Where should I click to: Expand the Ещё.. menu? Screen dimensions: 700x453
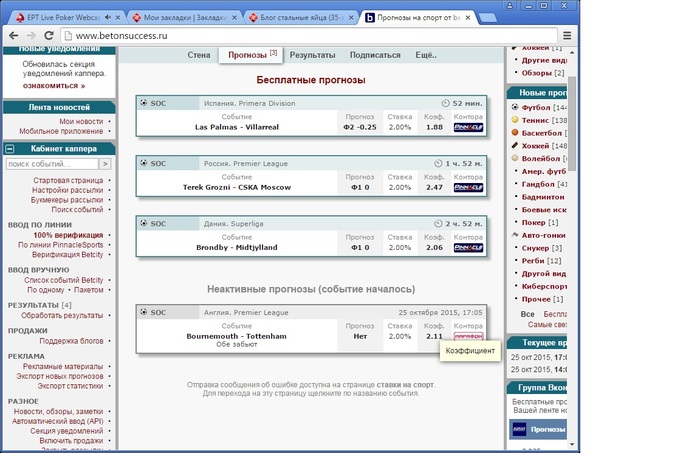coord(426,55)
